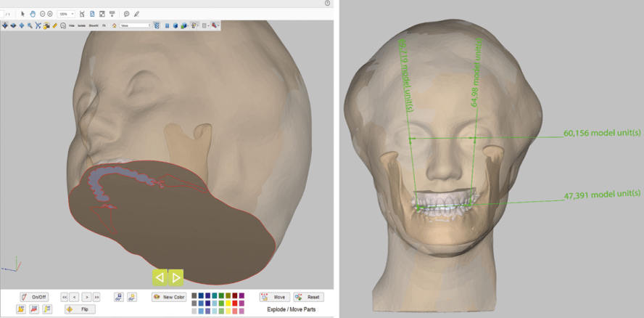This screenshot has width=644, height=318.
Task: Select the highlighter pen tool
Action: [x=136, y=14]
